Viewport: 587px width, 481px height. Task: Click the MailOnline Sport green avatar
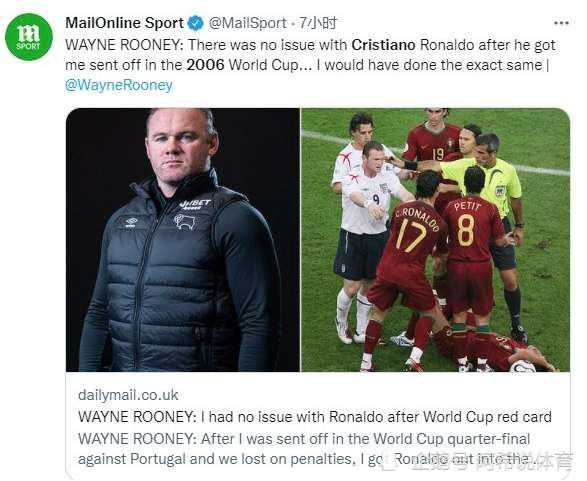[29, 37]
